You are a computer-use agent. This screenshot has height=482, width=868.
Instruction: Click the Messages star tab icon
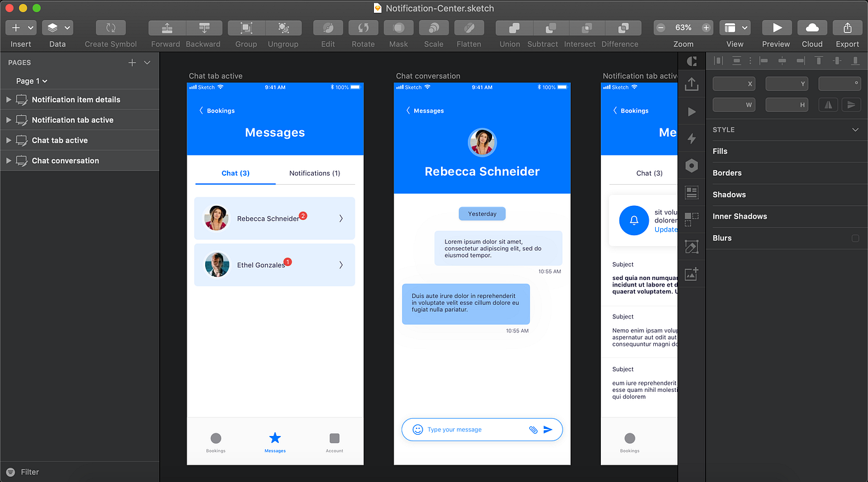tap(275, 438)
